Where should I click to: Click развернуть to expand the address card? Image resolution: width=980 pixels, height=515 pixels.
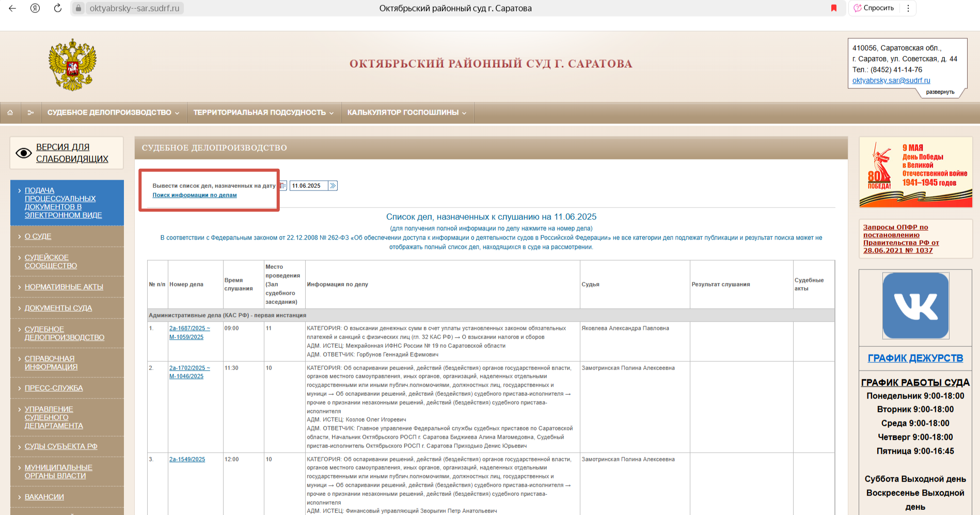point(940,92)
